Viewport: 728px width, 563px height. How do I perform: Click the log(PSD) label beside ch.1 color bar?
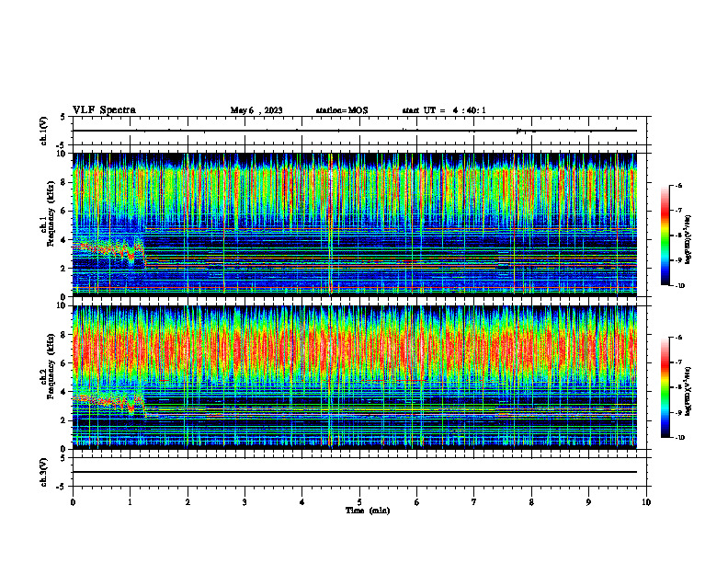tap(688, 240)
